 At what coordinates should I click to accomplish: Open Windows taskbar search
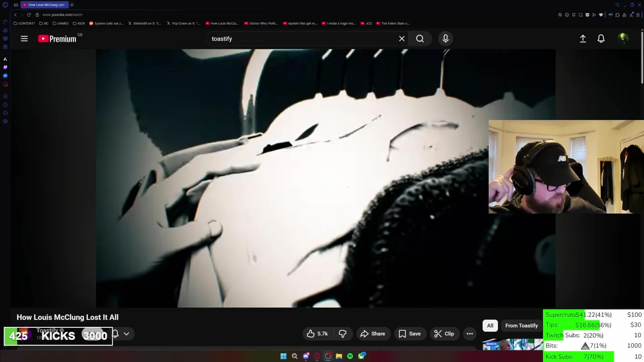(294, 356)
